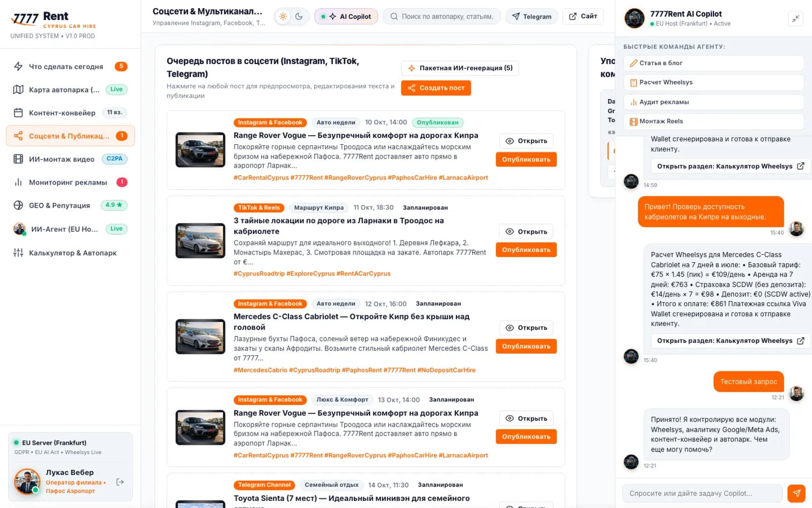Image resolution: width=812 pixels, height=508 pixels.
Task: Click the film icon beside 'ИИ-монтаж видео'
Action: [x=18, y=159]
